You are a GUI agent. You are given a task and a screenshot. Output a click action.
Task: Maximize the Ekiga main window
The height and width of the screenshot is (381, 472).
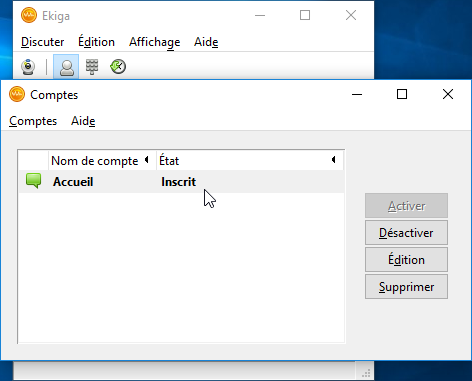pos(305,15)
